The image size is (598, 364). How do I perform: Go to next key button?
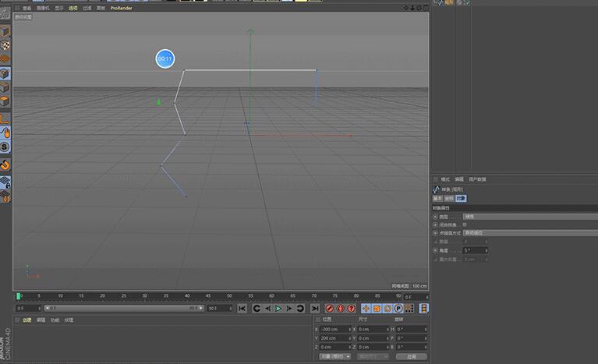(x=300, y=309)
